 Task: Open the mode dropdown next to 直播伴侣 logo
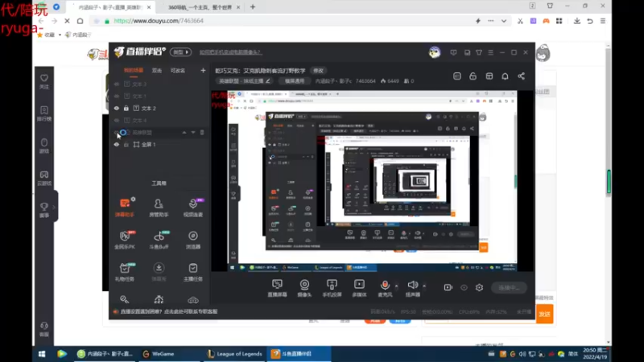point(180,52)
